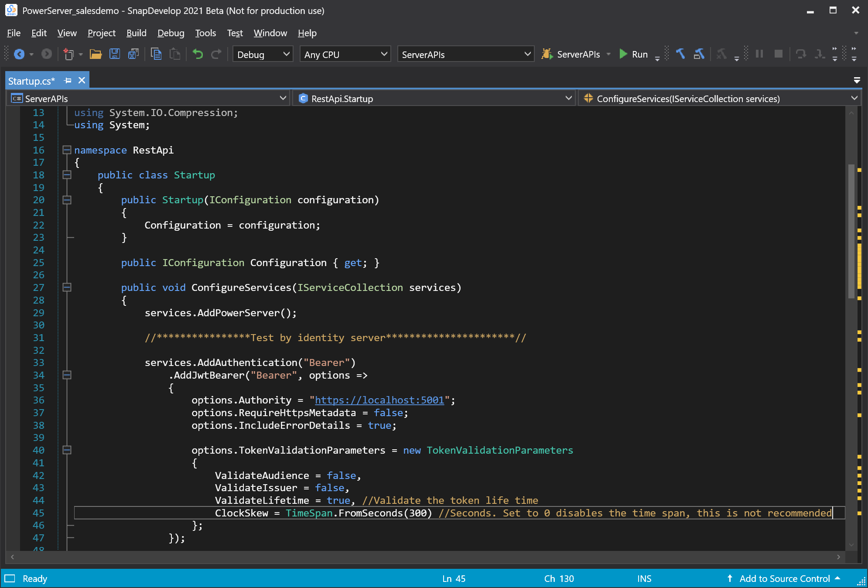Open the document list dropdown at tab strip end

click(x=857, y=80)
